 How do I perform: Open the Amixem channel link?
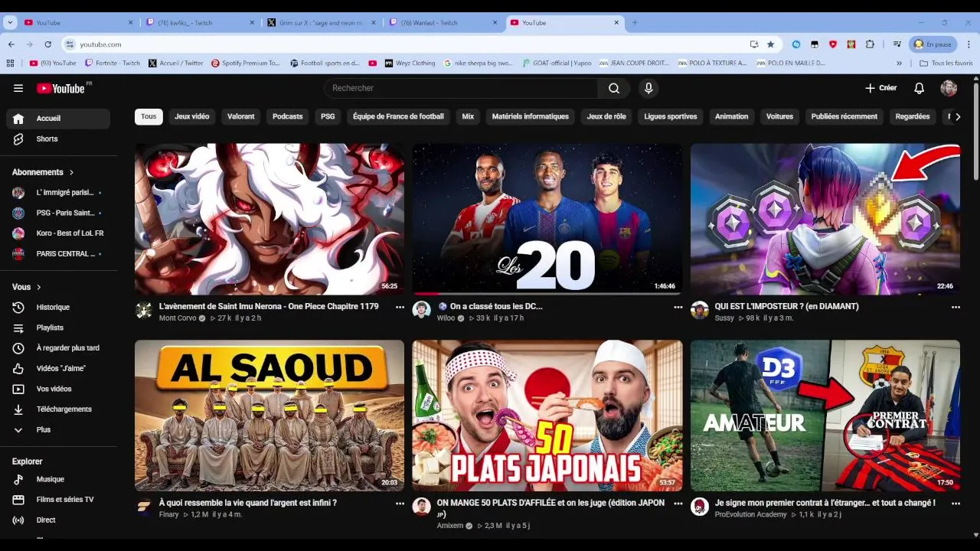450,526
